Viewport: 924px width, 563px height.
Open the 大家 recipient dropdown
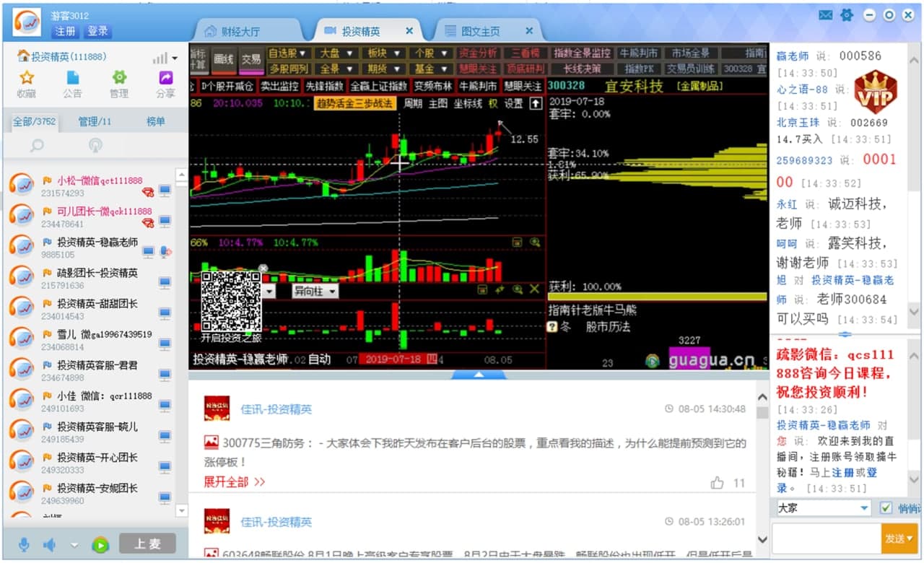tap(824, 508)
